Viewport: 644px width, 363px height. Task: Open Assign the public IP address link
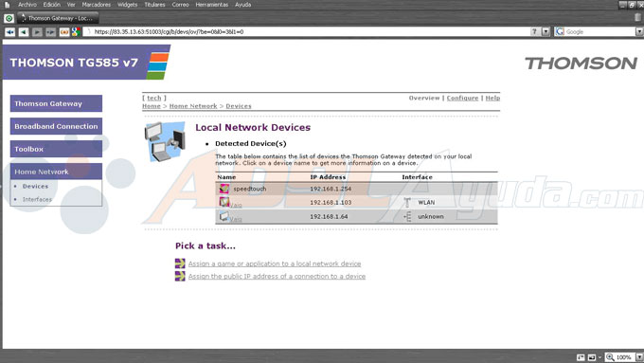[x=277, y=277]
